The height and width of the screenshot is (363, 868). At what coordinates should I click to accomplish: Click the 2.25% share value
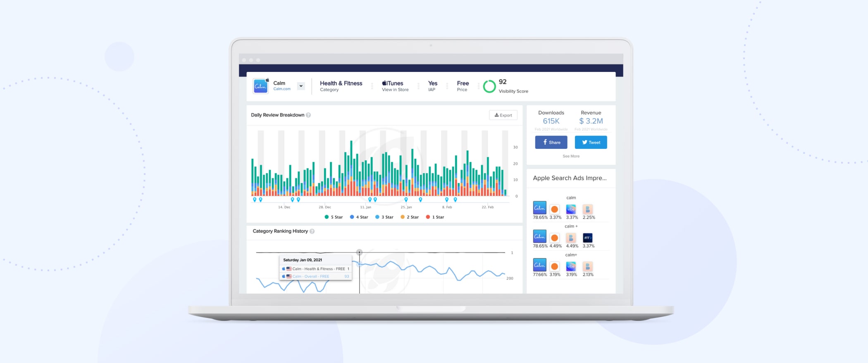pyautogui.click(x=589, y=217)
